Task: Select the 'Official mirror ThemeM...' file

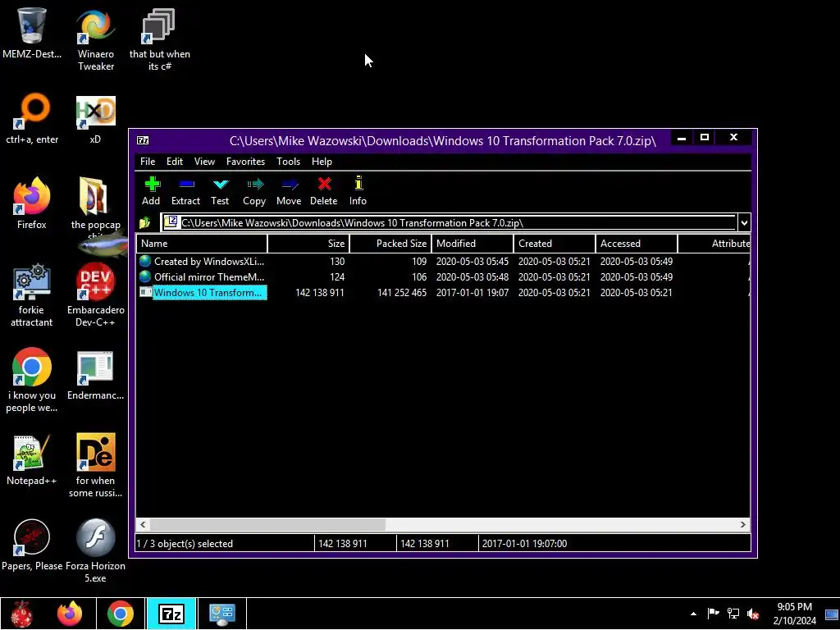Action: tap(209, 277)
